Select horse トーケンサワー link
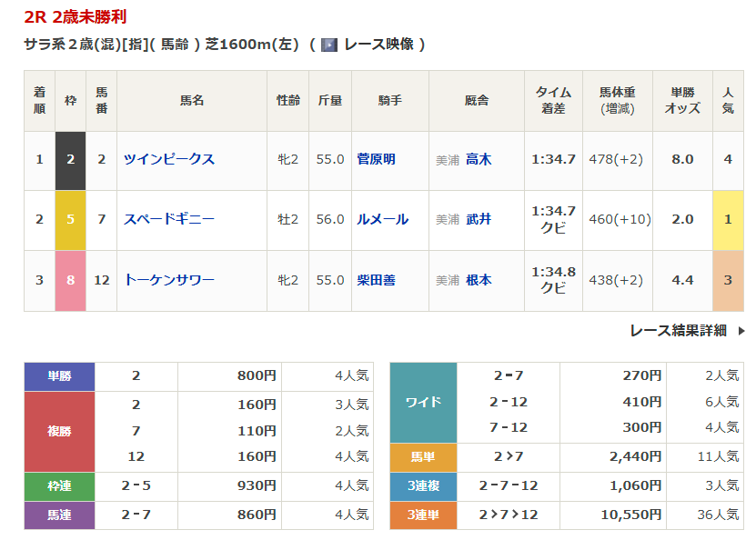The height and width of the screenshot is (540, 756). 169,280
